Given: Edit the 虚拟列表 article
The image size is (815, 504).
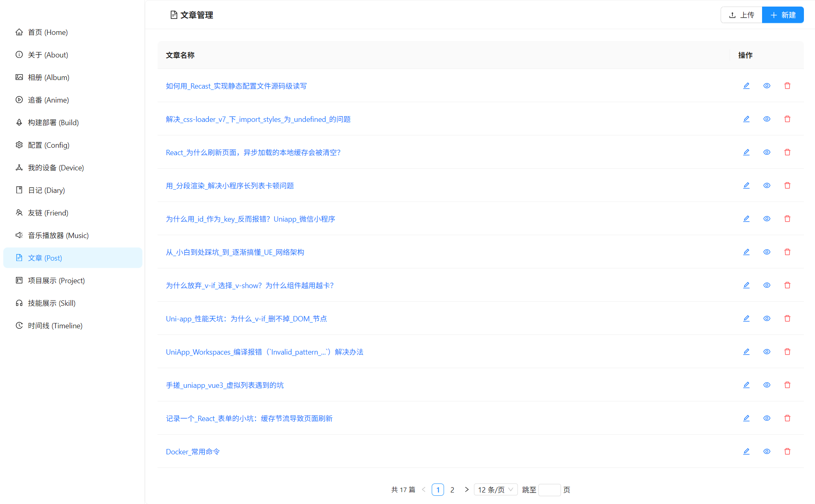Looking at the screenshot, I should [746, 385].
